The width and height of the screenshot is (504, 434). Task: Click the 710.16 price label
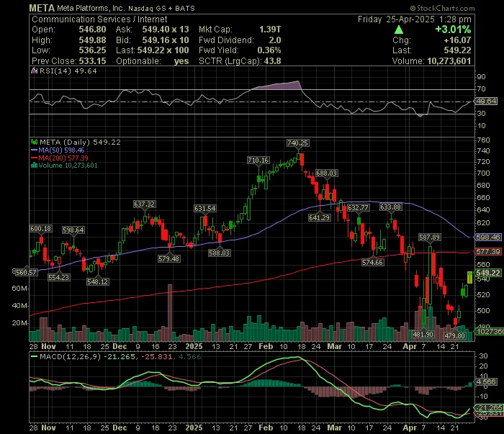(258, 160)
